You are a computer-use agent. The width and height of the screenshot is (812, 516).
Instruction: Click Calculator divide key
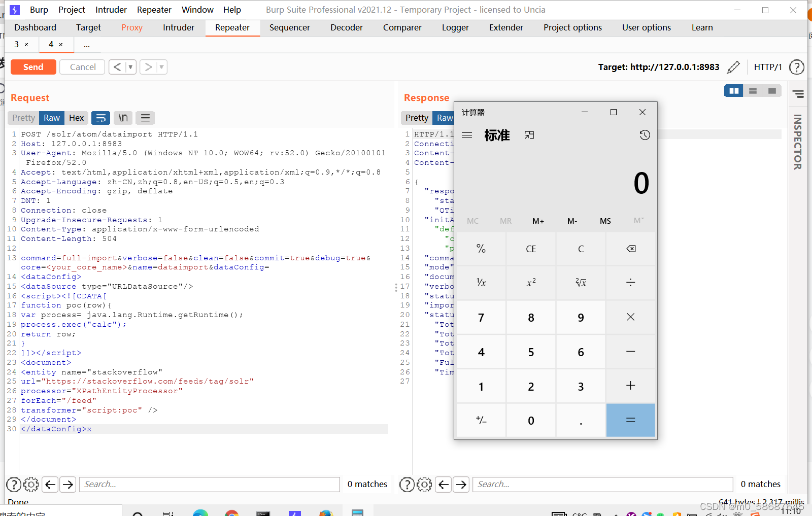[631, 283]
